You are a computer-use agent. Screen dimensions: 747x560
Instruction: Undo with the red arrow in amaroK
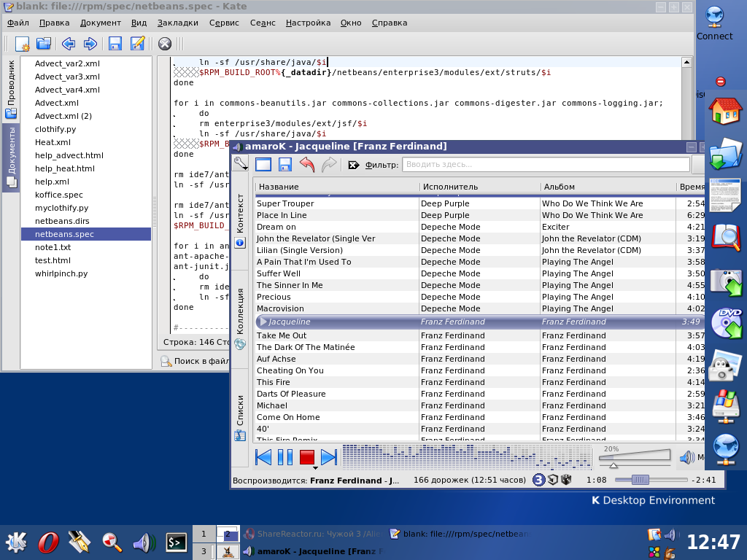(307, 164)
